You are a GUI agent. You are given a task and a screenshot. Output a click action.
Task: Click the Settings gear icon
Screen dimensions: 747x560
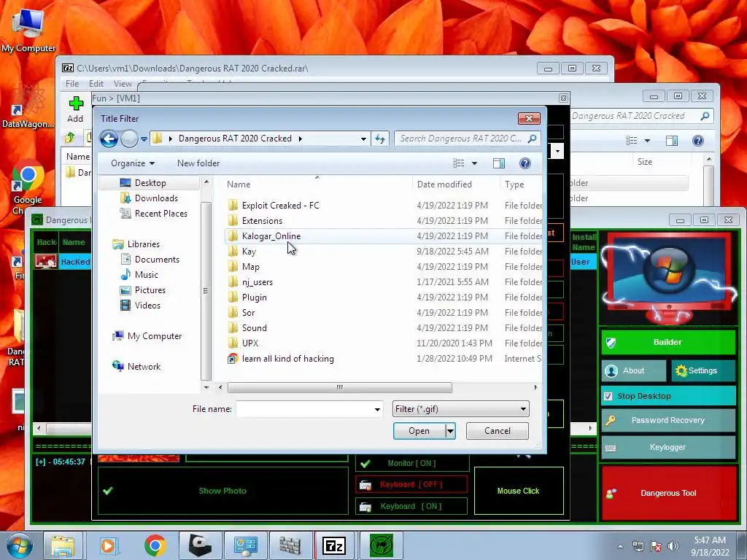(x=681, y=370)
